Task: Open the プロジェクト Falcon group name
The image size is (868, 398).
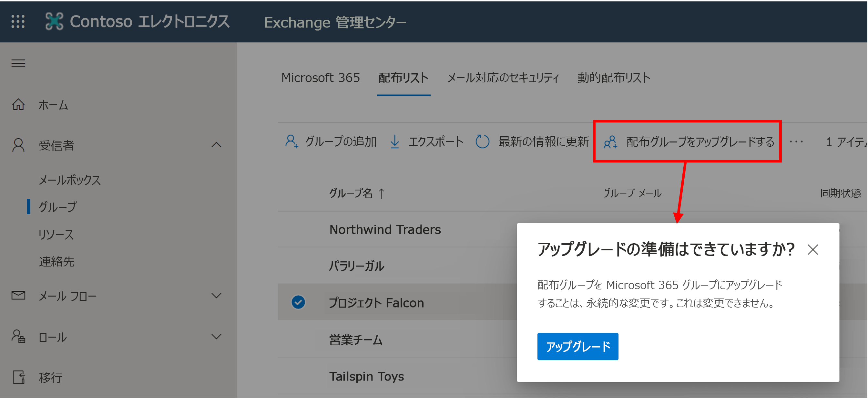Action: point(376,303)
